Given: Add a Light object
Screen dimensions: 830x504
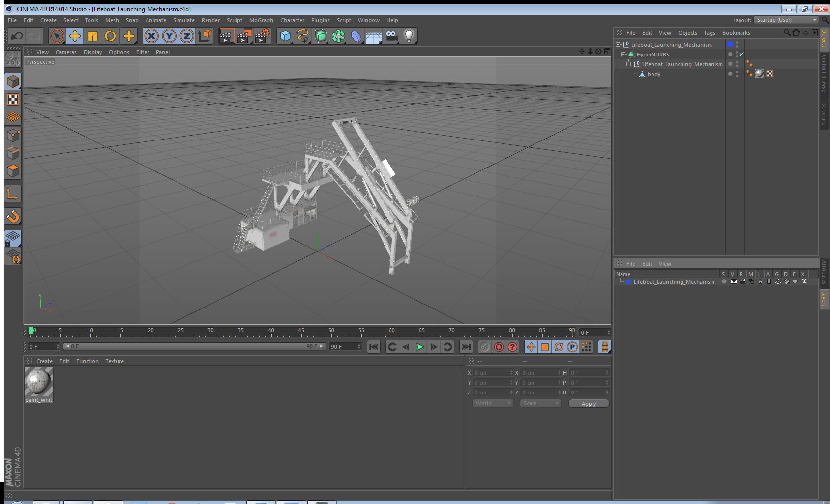Looking at the screenshot, I should [x=409, y=36].
